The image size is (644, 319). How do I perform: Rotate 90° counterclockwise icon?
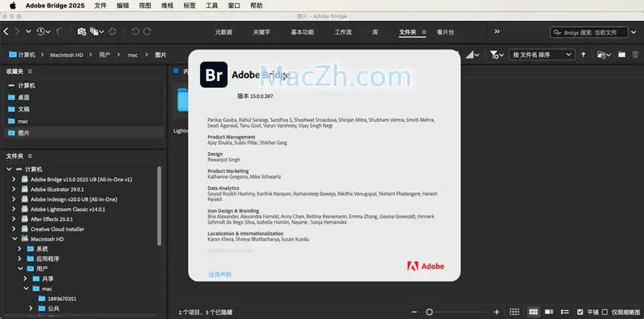135,31
